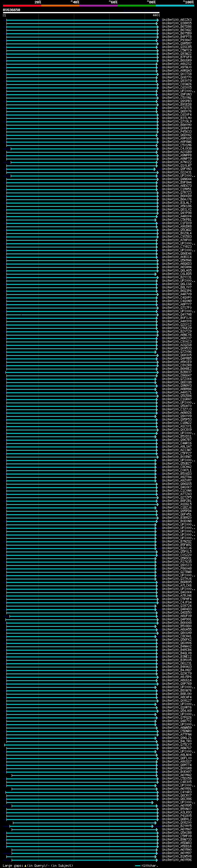
Task: Select the UniRef100_Q5UAT0 label
Action: 176,406
